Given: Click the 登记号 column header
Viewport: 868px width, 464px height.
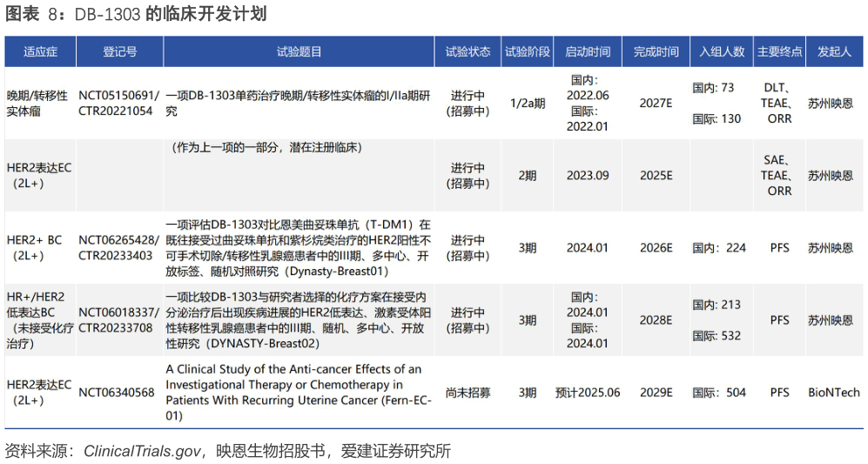Looking at the screenshot, I should 119,52.
